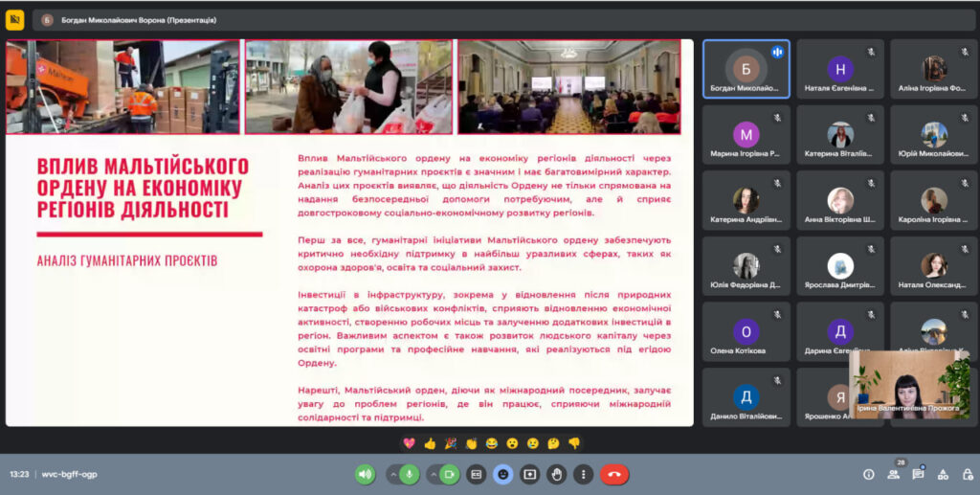This screenshot has height=495, width=980.
Task: Open meeting details info icon
Action: pos(869,474)
